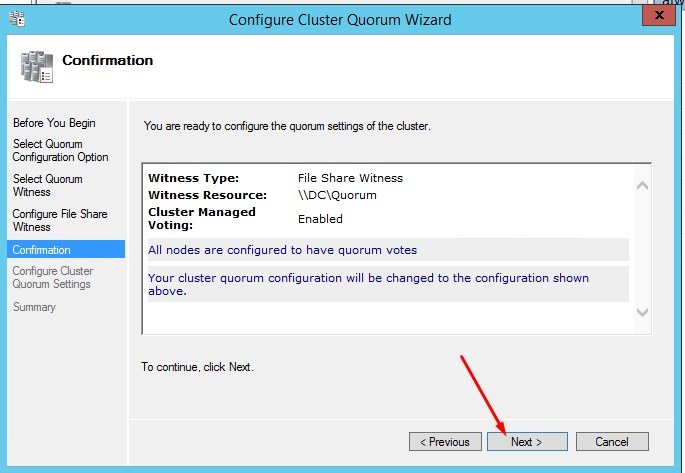Click the vertical scrollbar track of details box
The width and height of the screenshot is (685, 473).
[642, 250]
